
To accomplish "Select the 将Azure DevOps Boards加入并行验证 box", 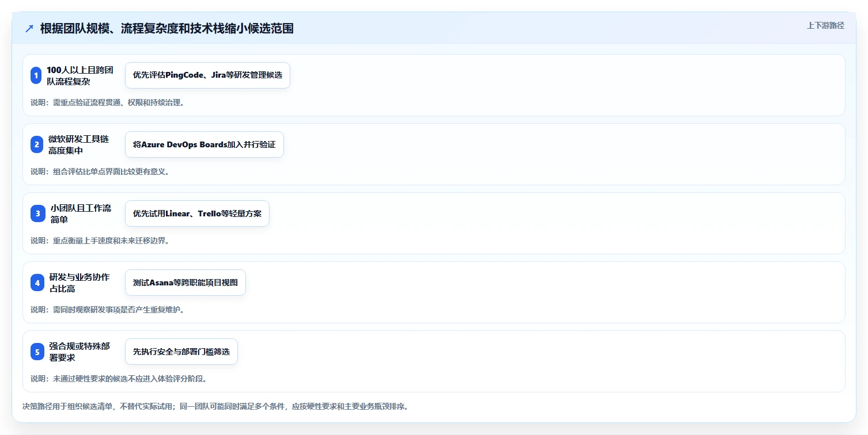I will coord(204,144).
